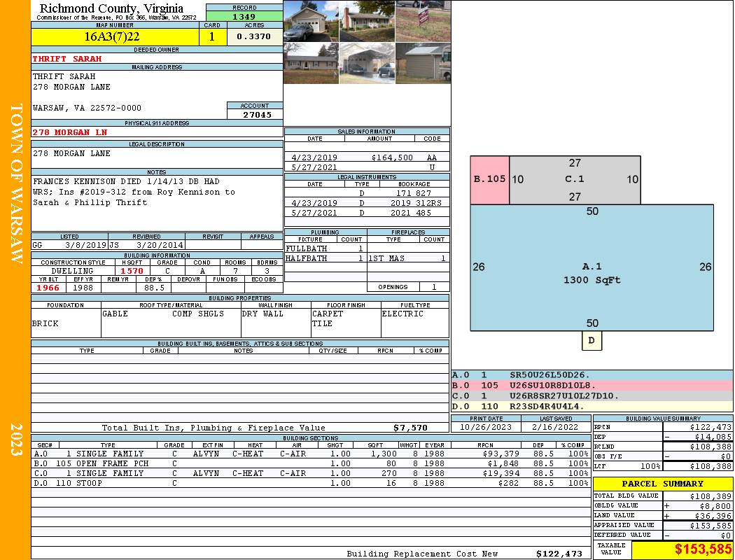Click the H SQFT value 1570
The width and height of the screenshot is (735, 560).
point(132,271)
